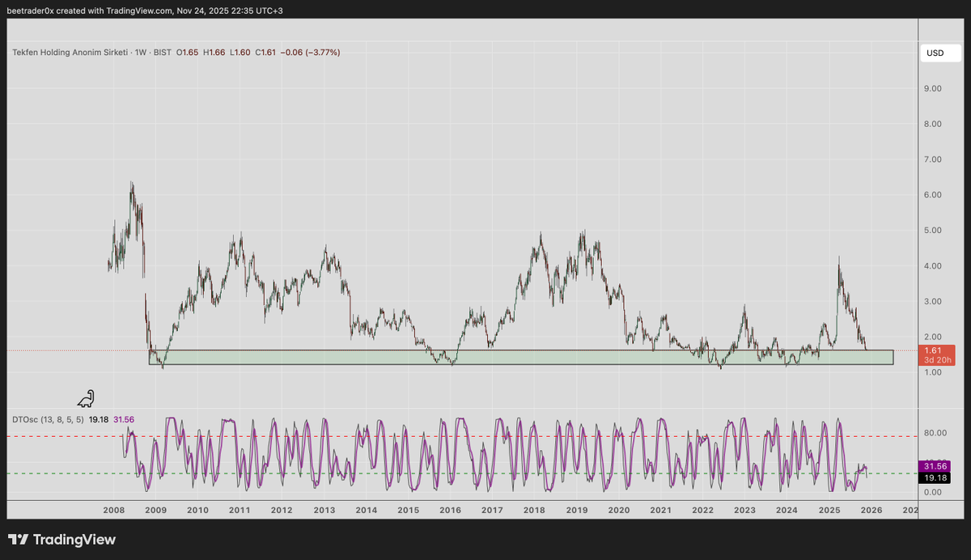Click the 2016 label on the time axis
The height and width of the screenshot is (560, 971).
point(450,511)
